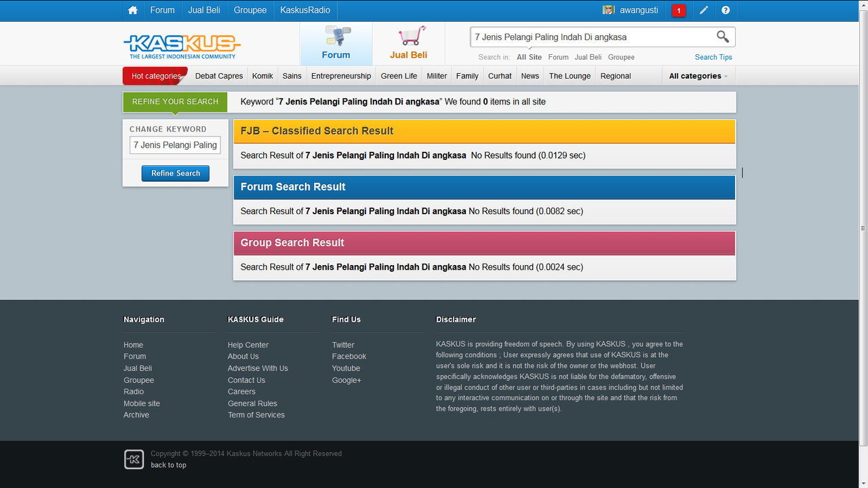Select Jual Beli as search scope

[x=588, y=57]
